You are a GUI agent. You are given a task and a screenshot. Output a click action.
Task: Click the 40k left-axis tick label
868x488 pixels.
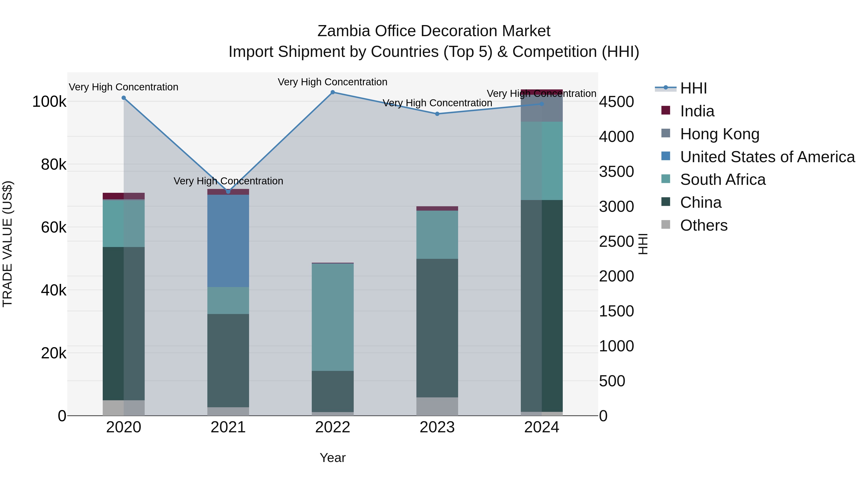click(x=54, y=290)
